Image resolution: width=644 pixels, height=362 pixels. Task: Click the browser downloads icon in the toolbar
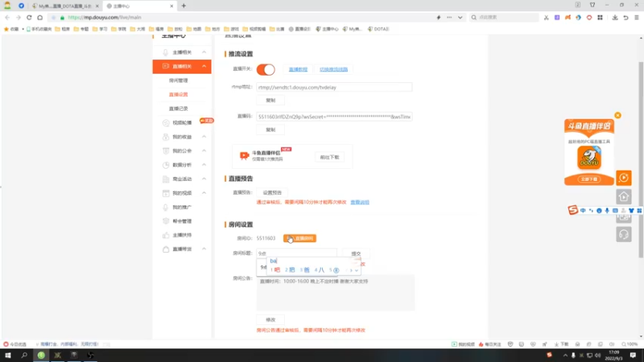tap(615, 17)
